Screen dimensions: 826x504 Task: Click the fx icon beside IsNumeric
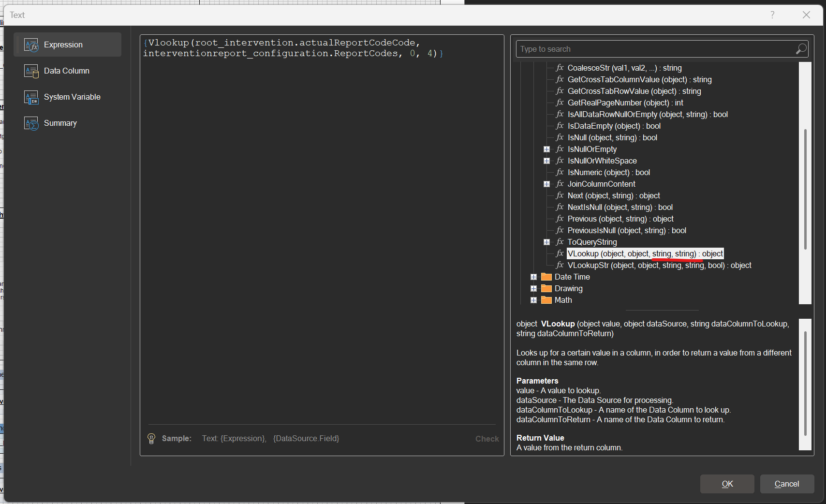click(x=560, y=172)
